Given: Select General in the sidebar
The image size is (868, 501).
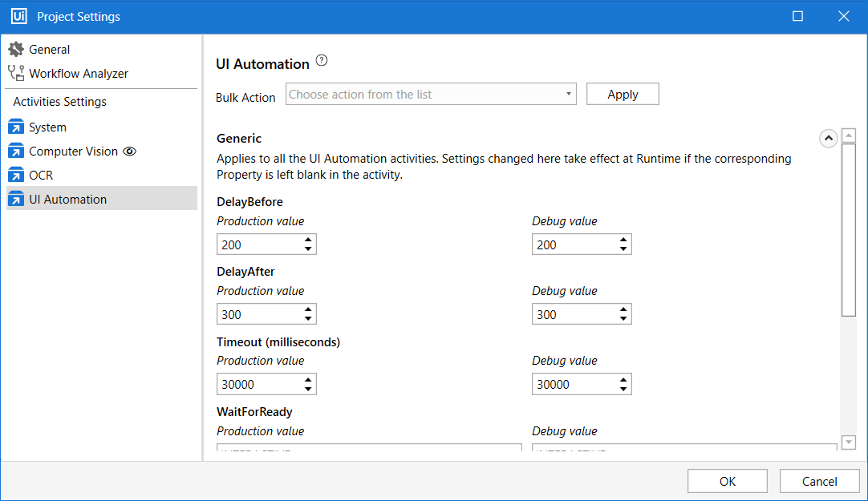Looking at the screenshot, I should 49,49.
